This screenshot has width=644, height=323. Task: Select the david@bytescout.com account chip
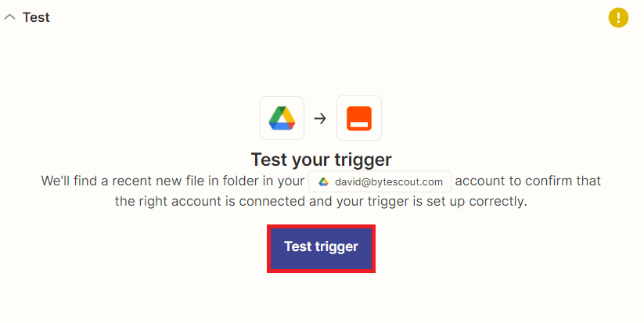380,181
